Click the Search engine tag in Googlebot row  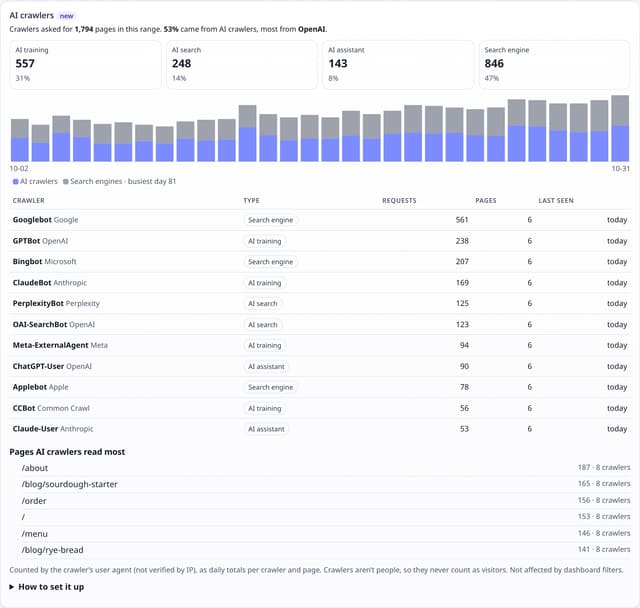[x=271, y=220]
